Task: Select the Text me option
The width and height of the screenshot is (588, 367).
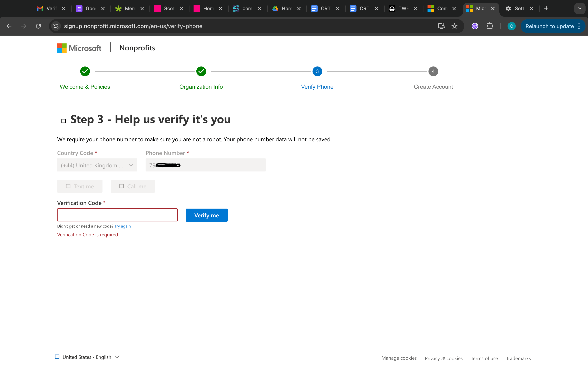Action: tap(80, 186)
